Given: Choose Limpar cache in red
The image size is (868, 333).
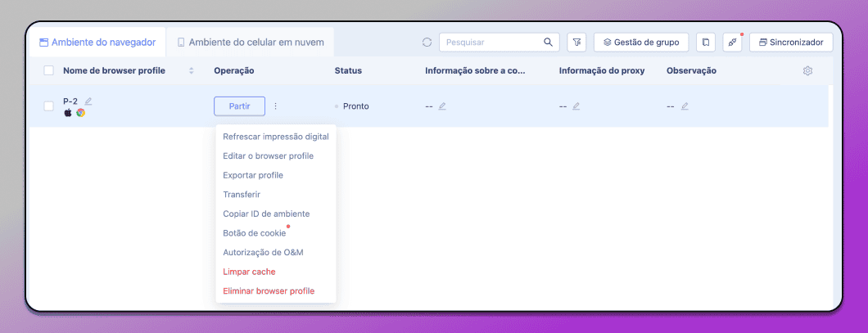Looking at the screenshot, I should [276, 272].
